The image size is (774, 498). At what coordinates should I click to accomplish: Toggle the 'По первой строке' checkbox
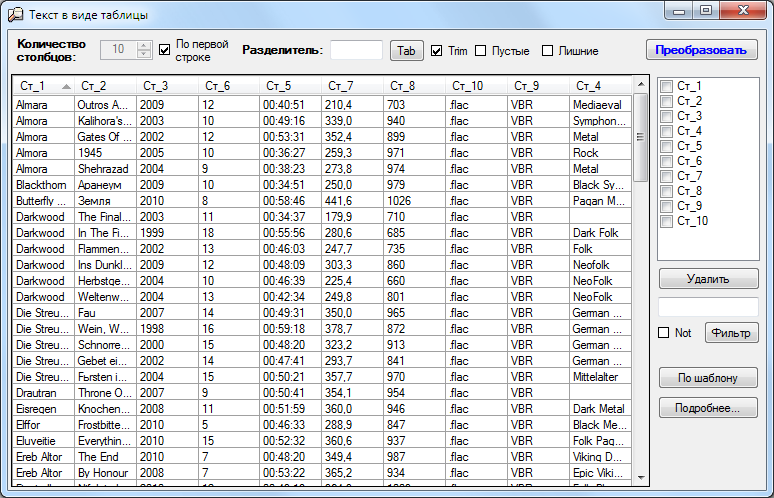(165, 50)
